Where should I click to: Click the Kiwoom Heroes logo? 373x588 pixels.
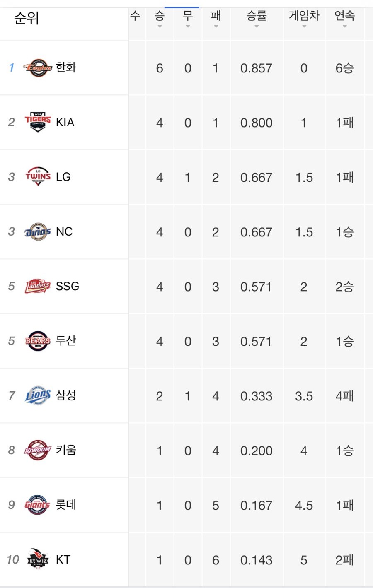(38, 450)
